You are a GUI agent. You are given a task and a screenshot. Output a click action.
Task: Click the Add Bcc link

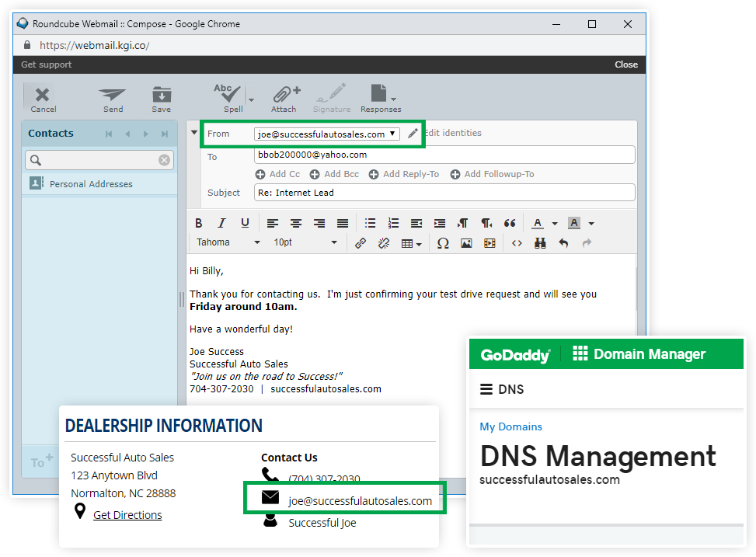coord(335,174)
